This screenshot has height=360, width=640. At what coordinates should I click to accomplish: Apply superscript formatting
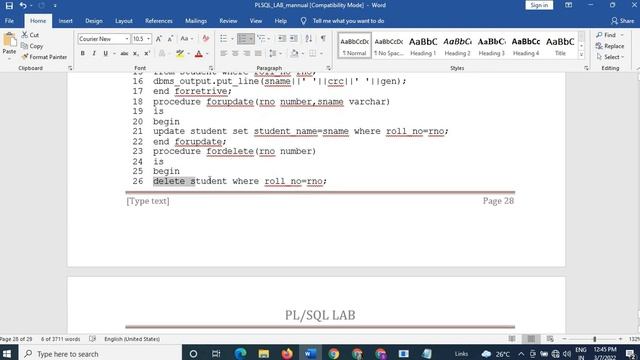tap(147, 53)
